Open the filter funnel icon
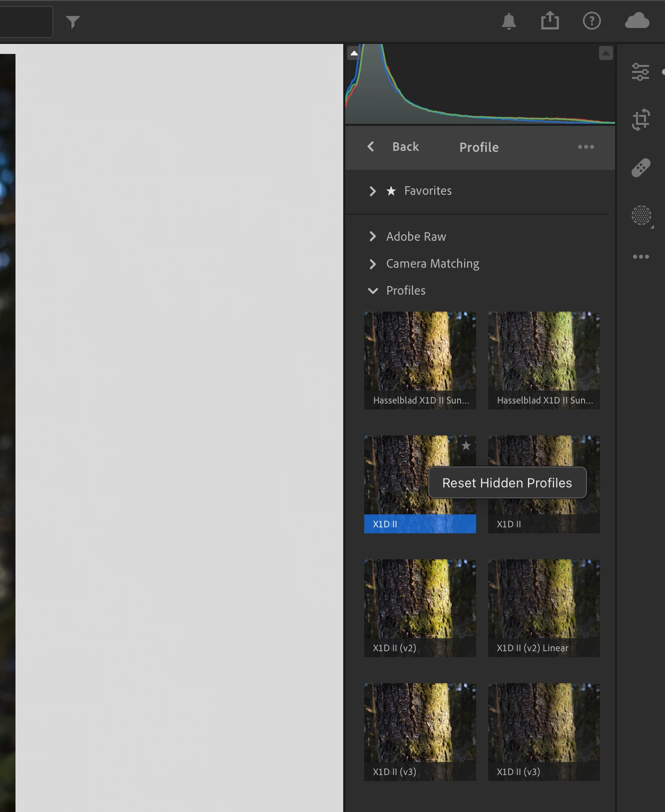The height and width of the screenshot is (812, 665). (x=73, y=22)
